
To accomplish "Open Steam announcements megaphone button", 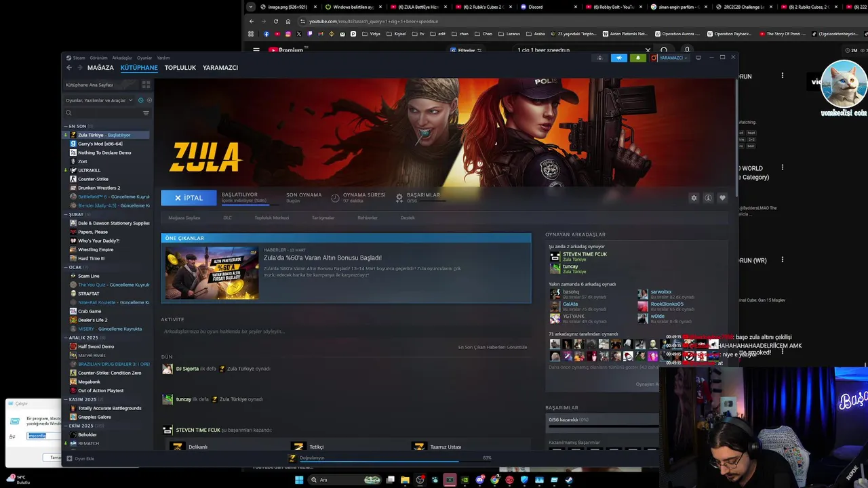I will (618, 58).
